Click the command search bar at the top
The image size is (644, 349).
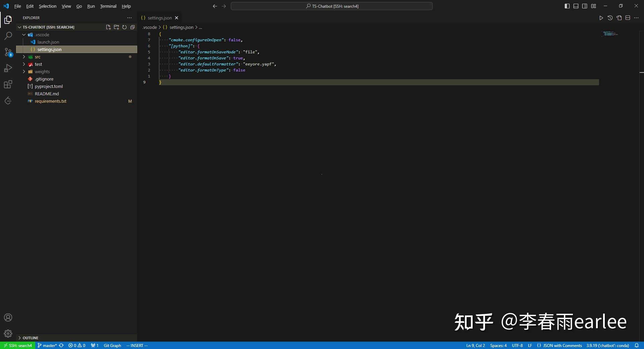[x=332, y=6]
